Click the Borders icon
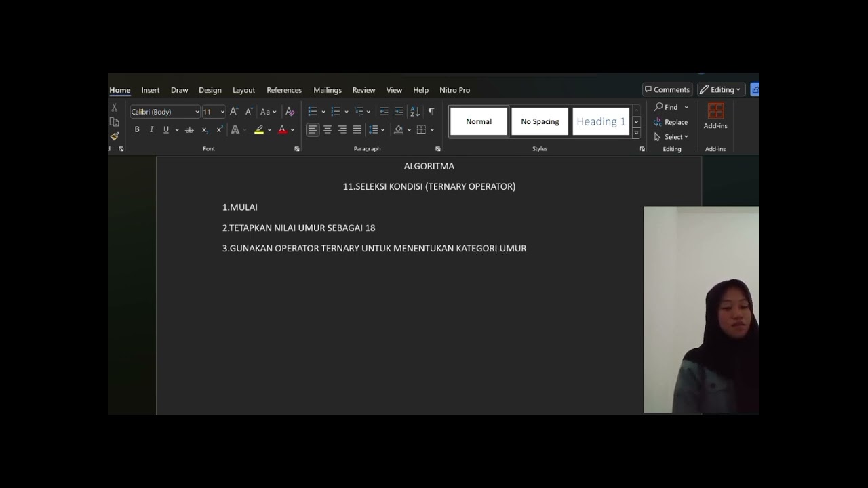868x488 pixels. (x=421, y=129)
